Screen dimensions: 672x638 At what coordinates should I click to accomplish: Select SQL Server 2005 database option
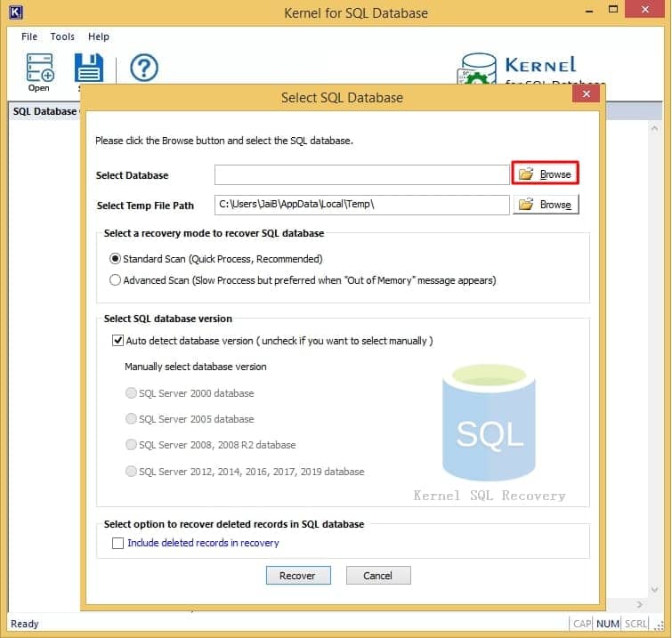(131, 418)
